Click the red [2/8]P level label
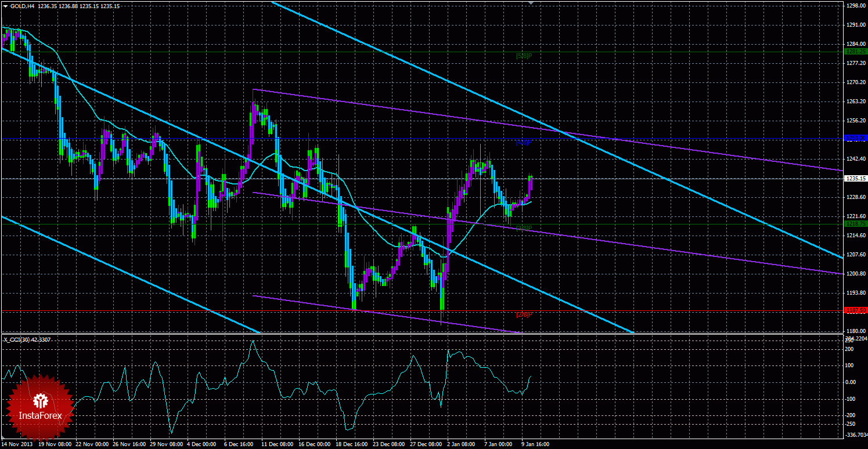 pos(524,314)
